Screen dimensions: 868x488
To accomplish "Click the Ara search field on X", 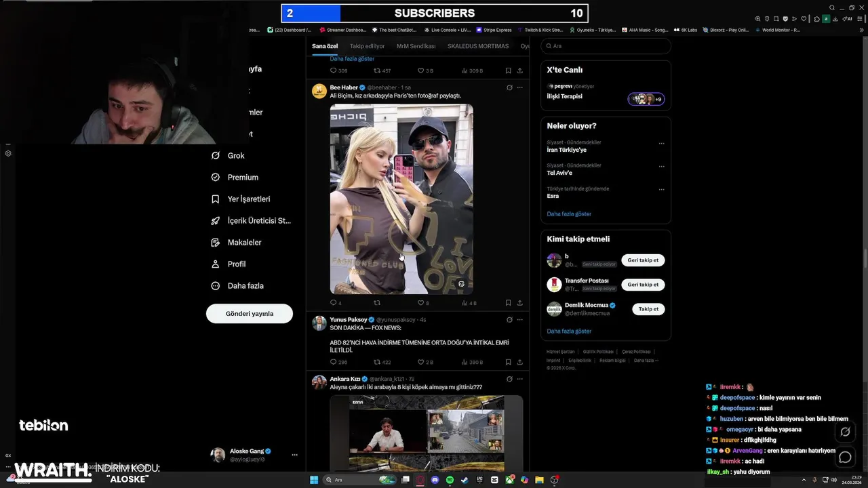I will pyautogui.click(x=606, y=46).
